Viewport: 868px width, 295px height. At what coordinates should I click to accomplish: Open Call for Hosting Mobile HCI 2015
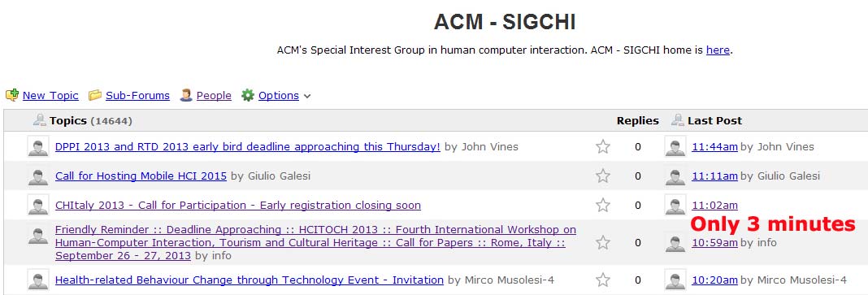(141, 176)
